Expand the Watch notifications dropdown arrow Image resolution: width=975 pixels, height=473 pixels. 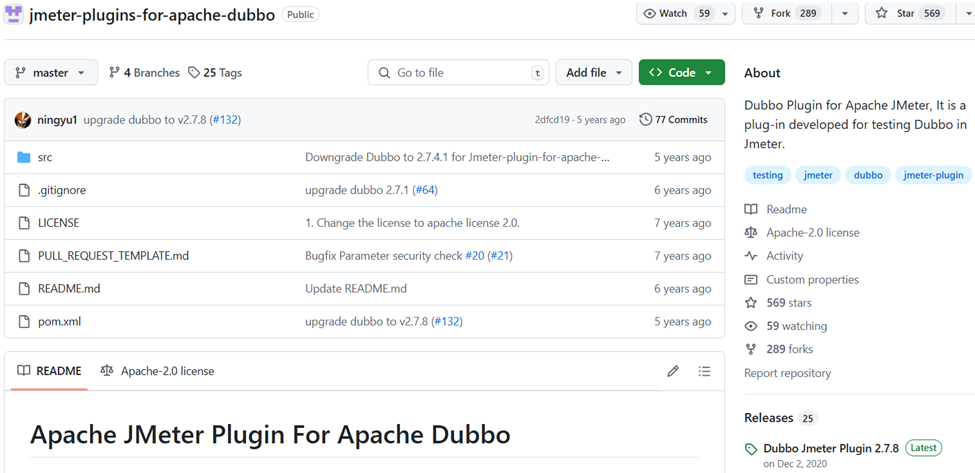tap(725, 14)
